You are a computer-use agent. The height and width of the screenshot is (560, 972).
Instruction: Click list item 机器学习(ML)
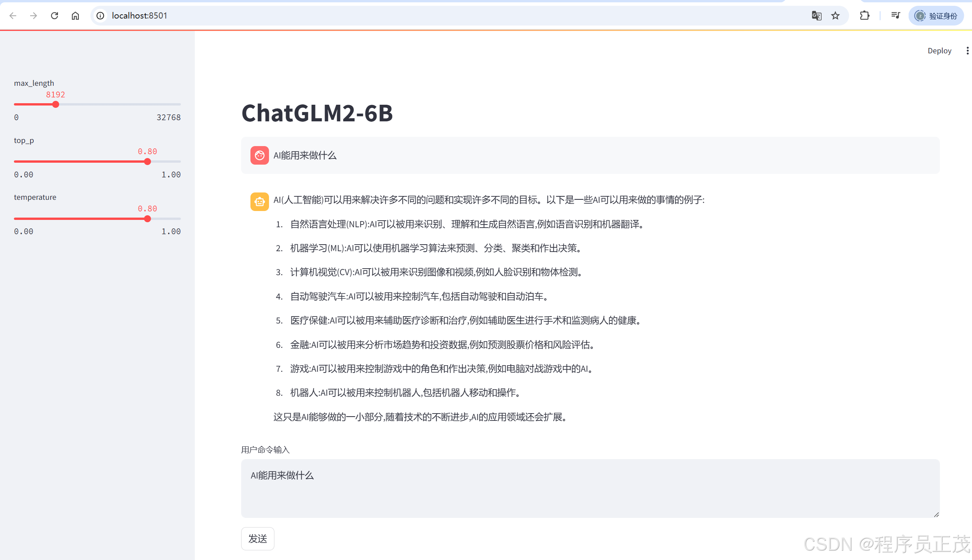click(x=436, y=248)
